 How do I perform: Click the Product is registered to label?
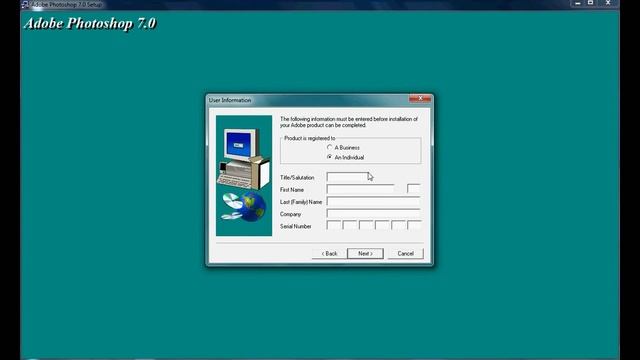pos(309,138)
